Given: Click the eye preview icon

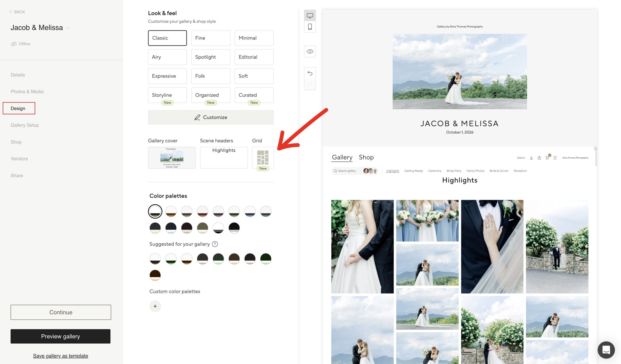Looking at the screenshot, I should (310, 51).
